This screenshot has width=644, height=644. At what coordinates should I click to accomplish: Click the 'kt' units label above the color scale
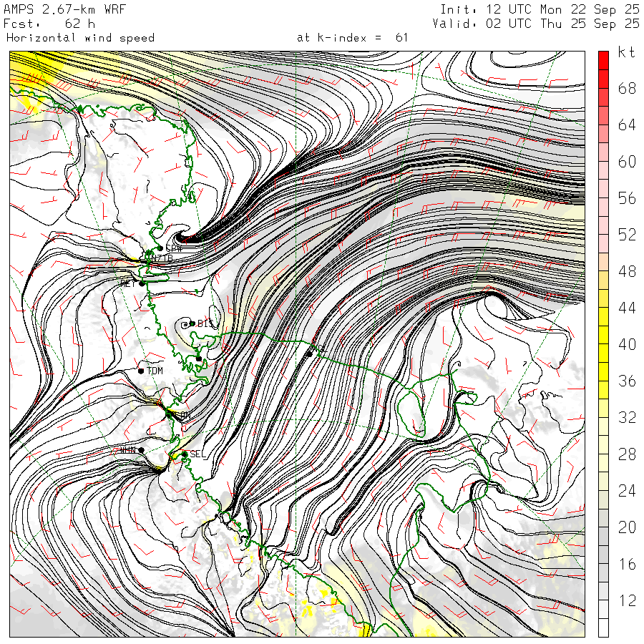[626, 52]
